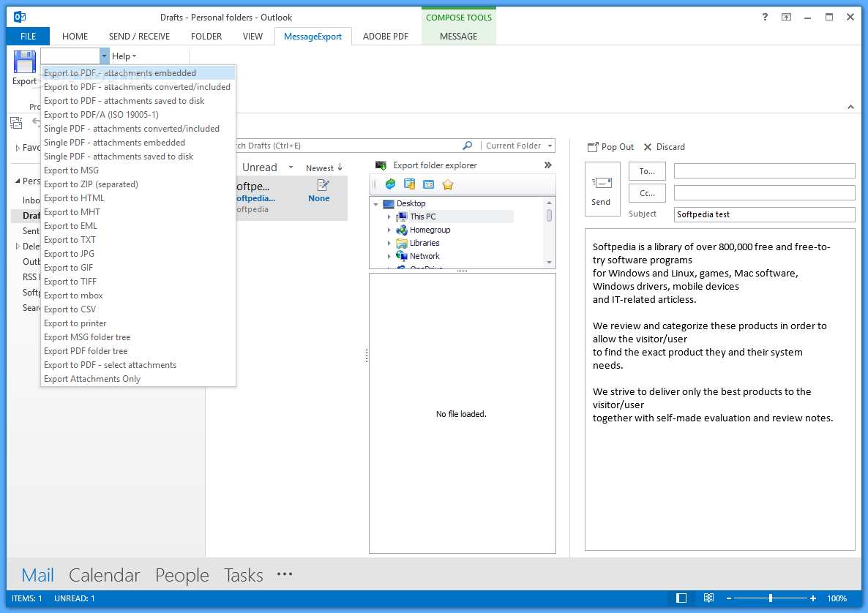Click the Pop Out icon
Viewport: 868px width, 613px height.
click(593, 147)
